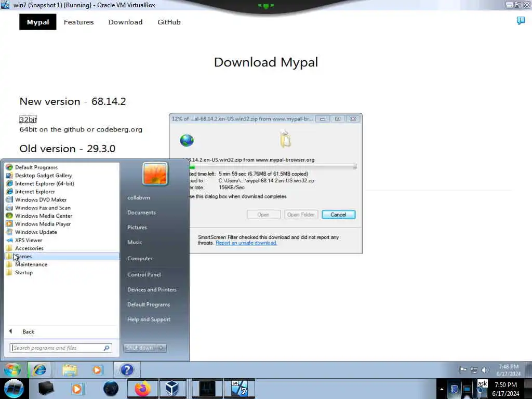Click the download progress bar

273,167
